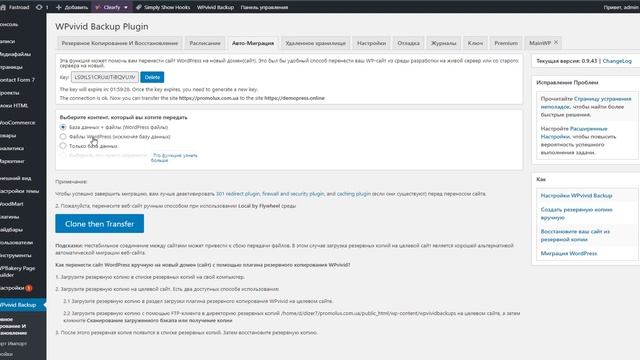
Task: Open the ChangeLog link
Action: coord(617,61)
